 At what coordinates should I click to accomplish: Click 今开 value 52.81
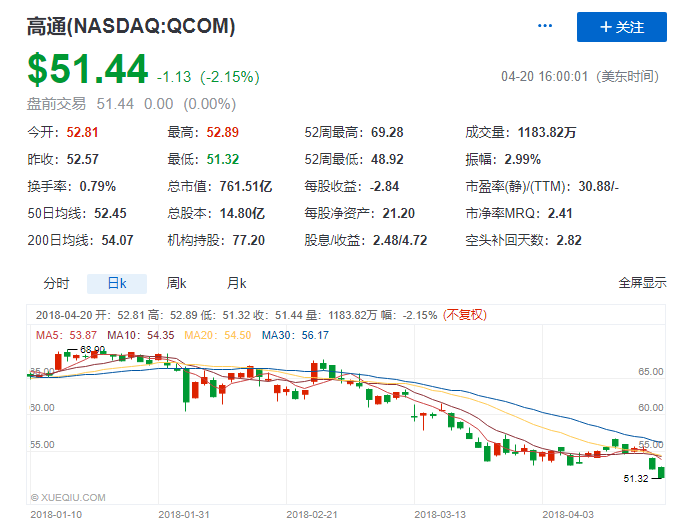point(82,132)
